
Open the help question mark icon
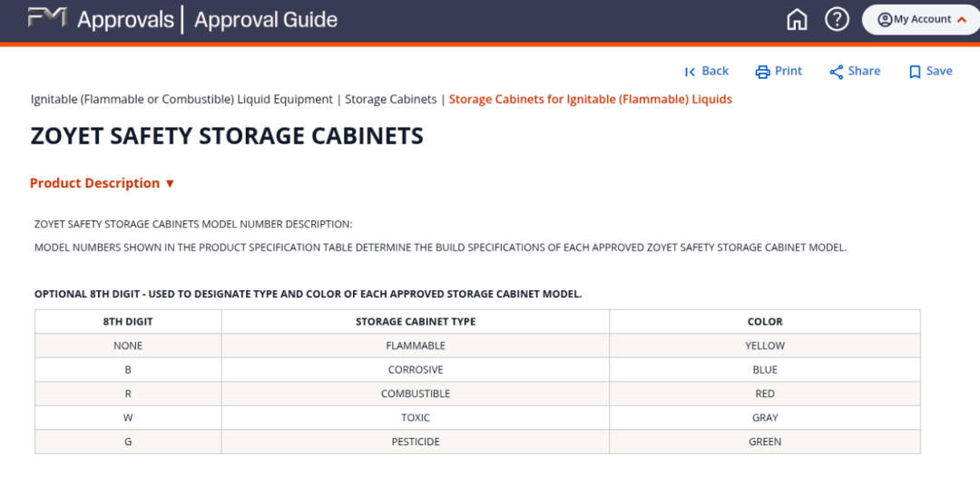pos(837,19)
